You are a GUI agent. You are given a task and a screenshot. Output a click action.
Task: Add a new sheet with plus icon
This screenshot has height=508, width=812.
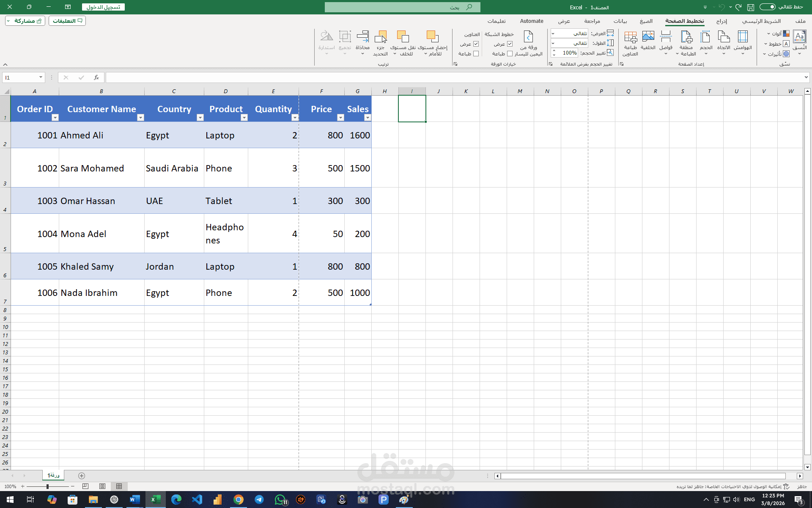point(82,476)
